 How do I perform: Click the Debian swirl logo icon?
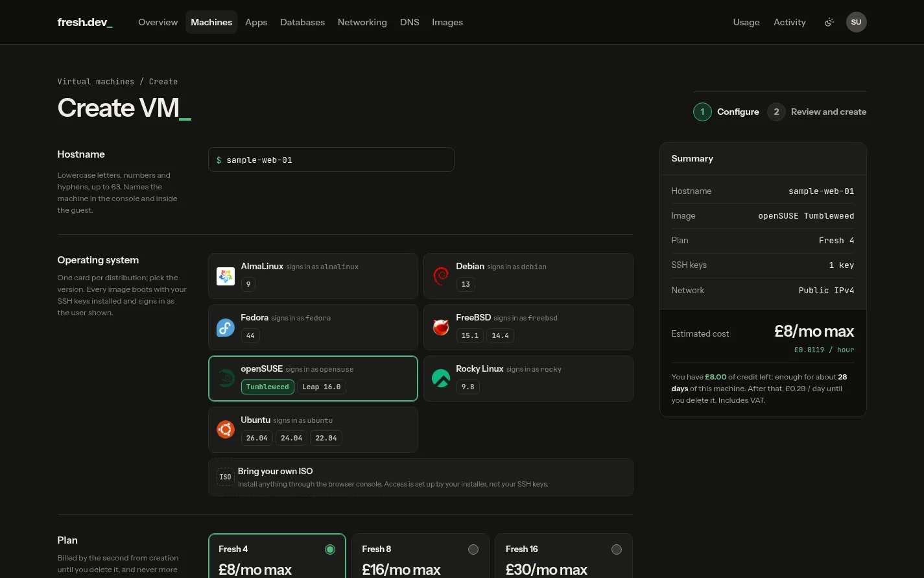(x=441, y=276)
